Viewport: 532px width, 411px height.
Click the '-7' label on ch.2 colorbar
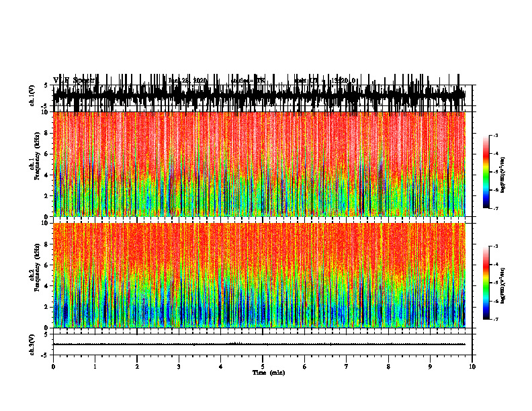click(x=495, y=320)
